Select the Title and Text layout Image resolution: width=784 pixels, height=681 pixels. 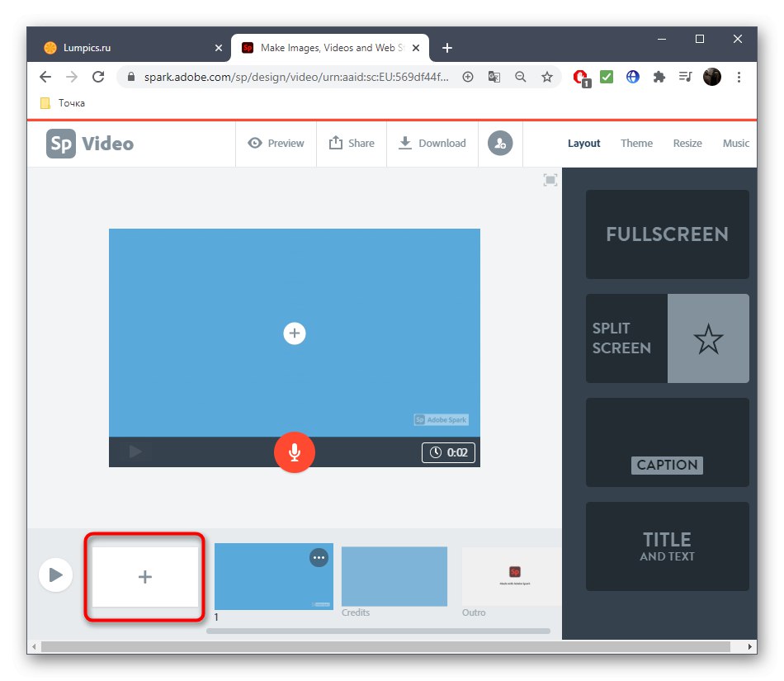[x=667, y=546]
